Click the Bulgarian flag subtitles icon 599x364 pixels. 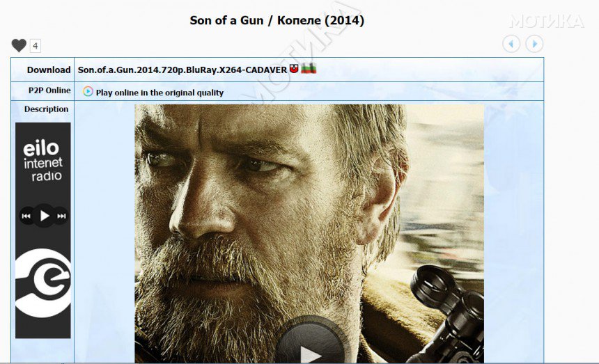pos(309,68)
